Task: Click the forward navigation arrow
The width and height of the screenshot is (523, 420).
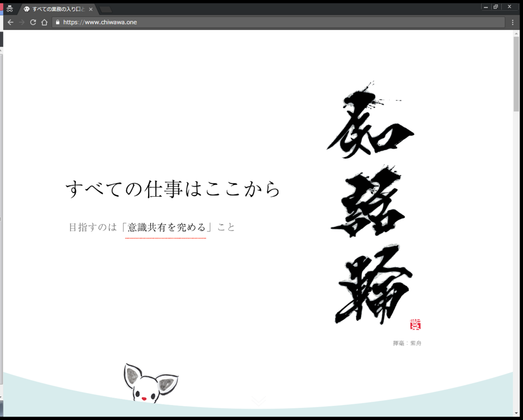Action: point(21,22)
